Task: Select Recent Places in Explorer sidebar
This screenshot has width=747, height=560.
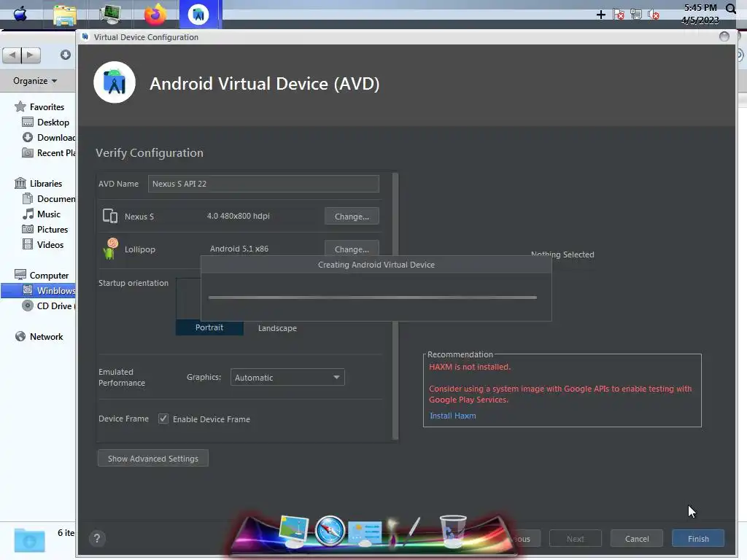Action: pyautogui.click(x=49, y=153)
